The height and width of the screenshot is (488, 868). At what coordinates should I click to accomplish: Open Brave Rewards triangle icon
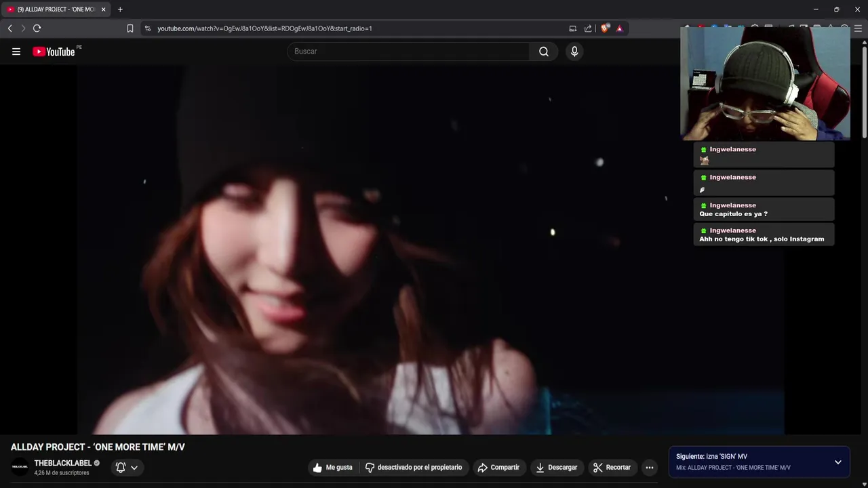619,28
